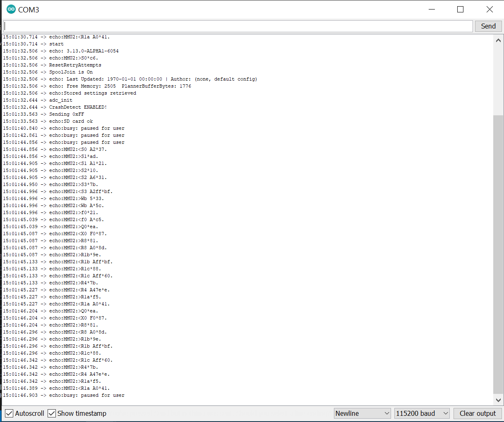Viewport: 504px width, 422px height.
Task: Click the Arduino logo in the title bar
Action: [x=10, y=9]
